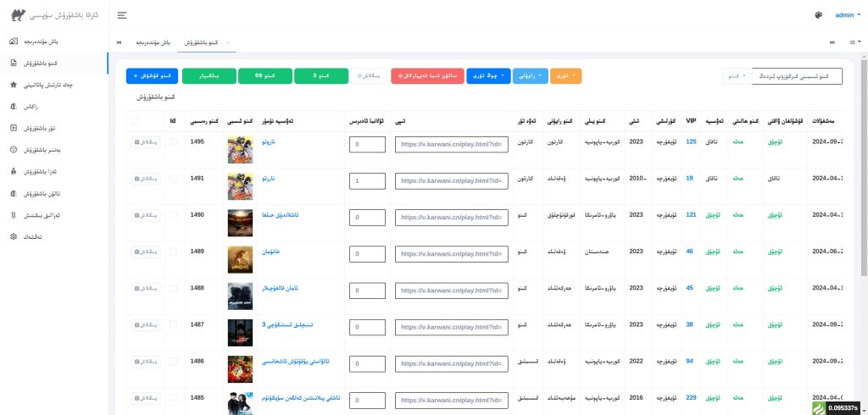Open the theme palette icon
This screenshot has width=868, height=415.
click(818, 15)
